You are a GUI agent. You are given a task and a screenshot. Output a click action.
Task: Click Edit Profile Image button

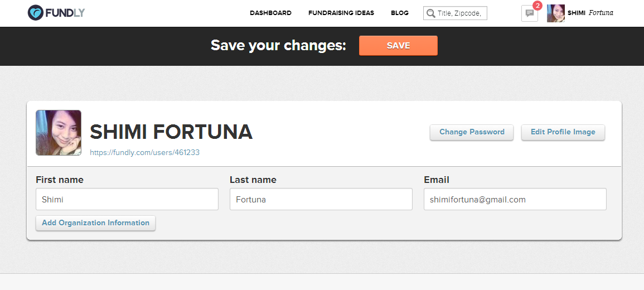563,132
